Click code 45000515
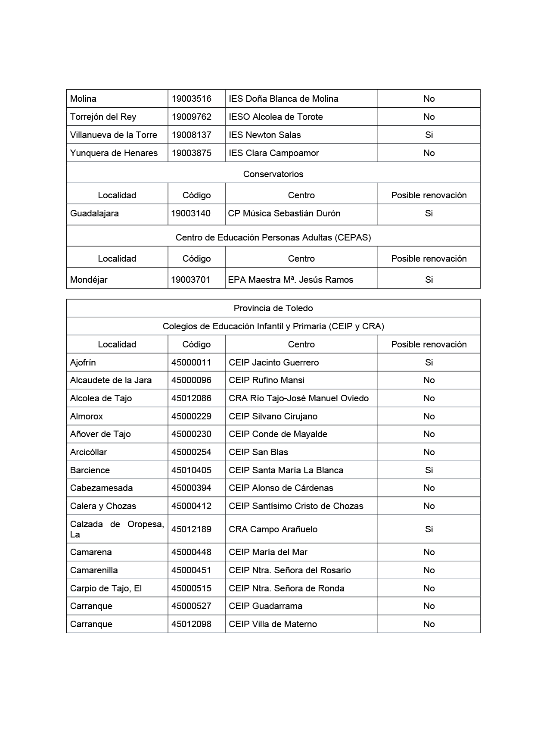 [x=192, y=588]
